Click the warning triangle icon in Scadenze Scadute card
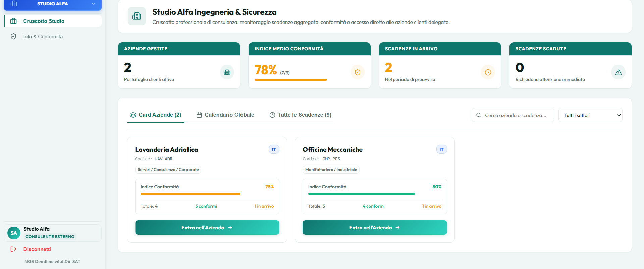Screen dimensions: 644x269 (619, 72)
